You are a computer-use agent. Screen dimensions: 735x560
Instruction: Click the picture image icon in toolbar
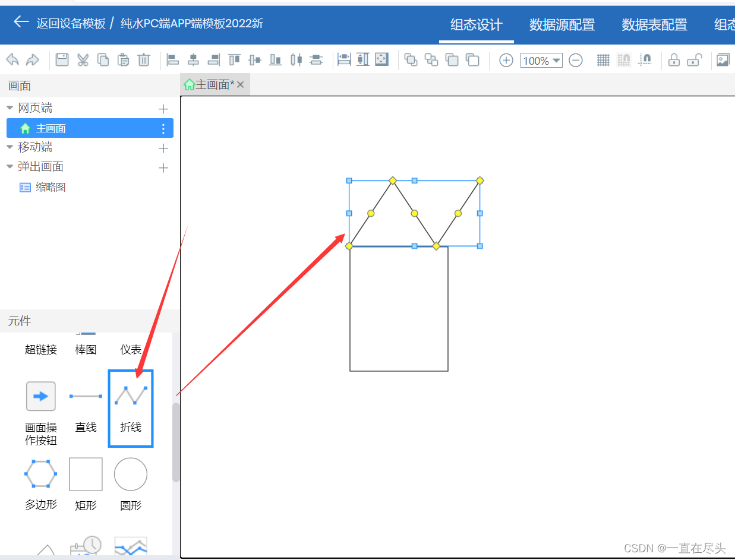coord(723,60)
